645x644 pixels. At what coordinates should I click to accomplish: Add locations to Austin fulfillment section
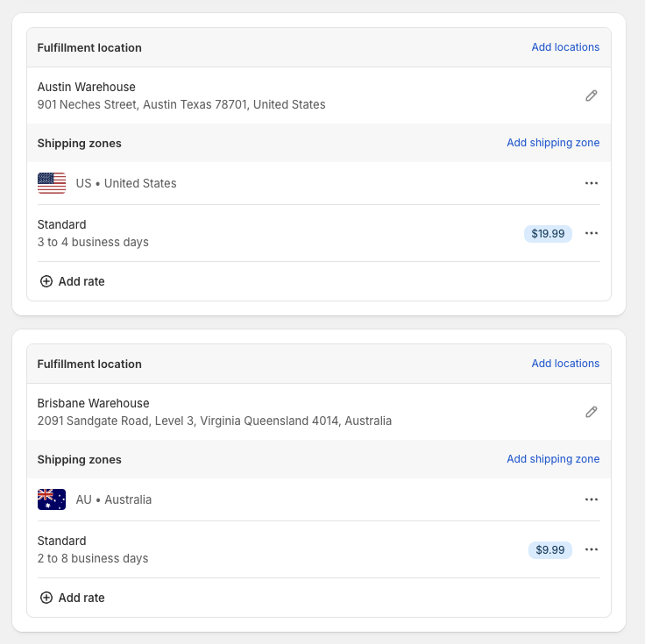(565, 47)
